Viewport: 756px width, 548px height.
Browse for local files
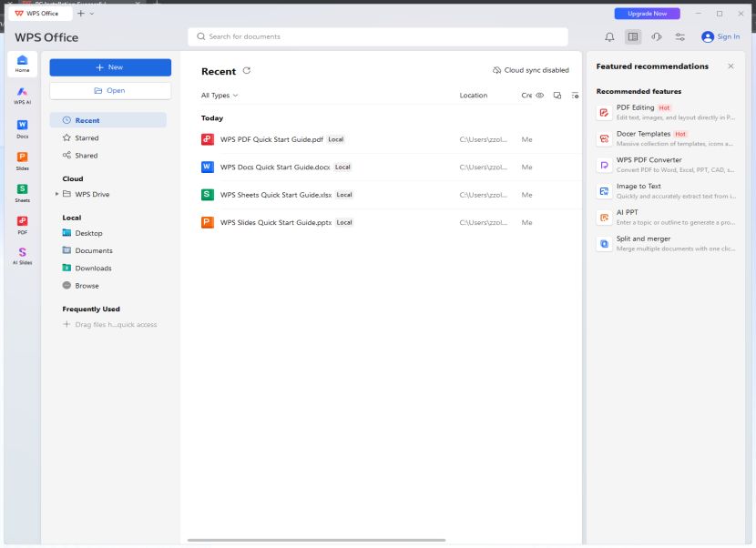pyautogui.click(x=87, y=285)
